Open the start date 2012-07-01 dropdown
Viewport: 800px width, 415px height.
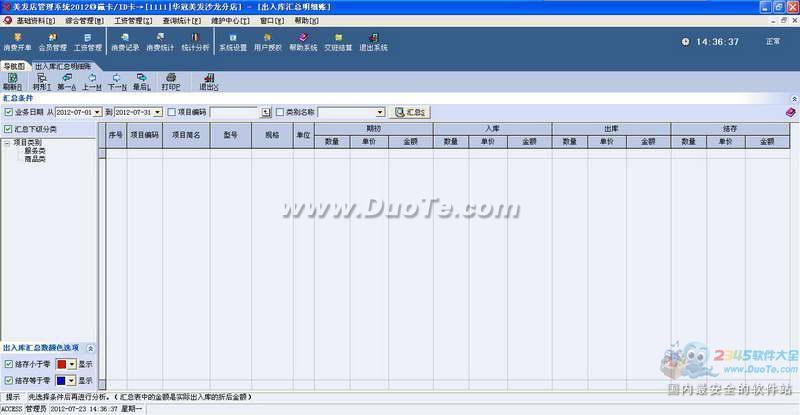click(x=98, y=112)
